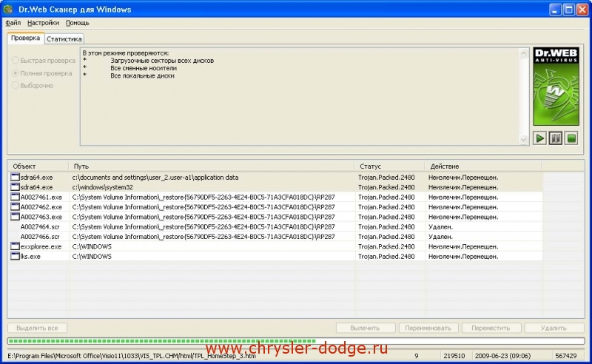Select the lks.exe file name
Image resolution: width=592 pixels, height=364 pixels.
click(x=30, y=257)
